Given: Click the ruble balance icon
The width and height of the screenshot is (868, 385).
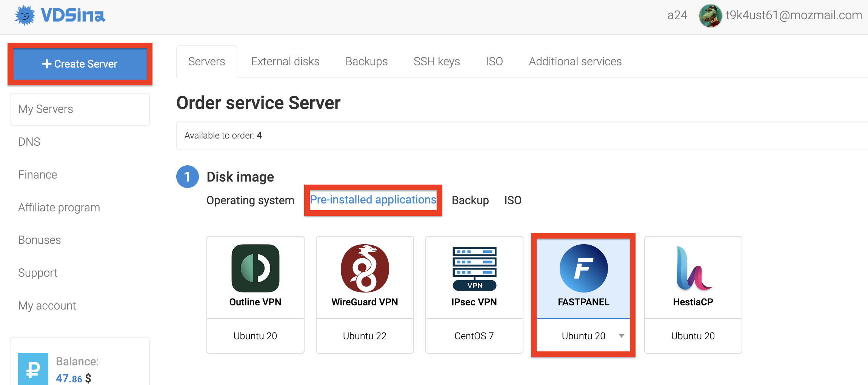Looking at the screenshot, I should click(x=33, y=369).
